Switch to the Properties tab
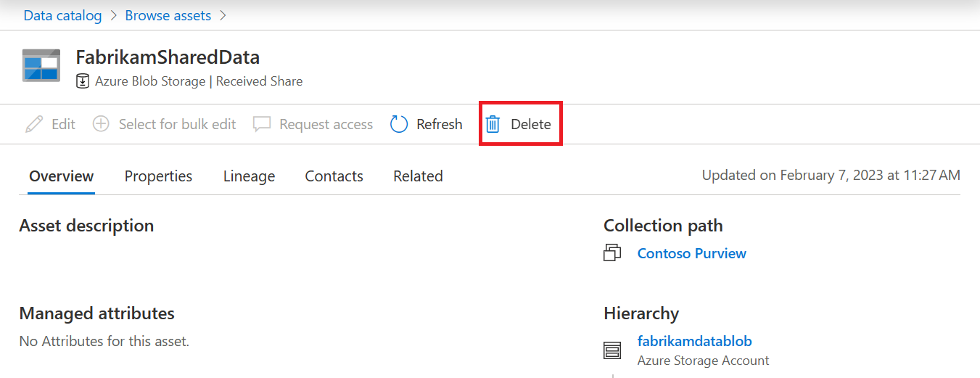The height and width of the screenshot is (378, 980). (x=158, y=176)
